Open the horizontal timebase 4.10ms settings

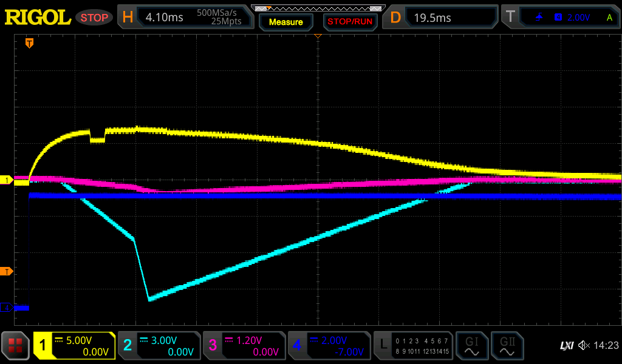pyautogui.click(x=185, y=18)
